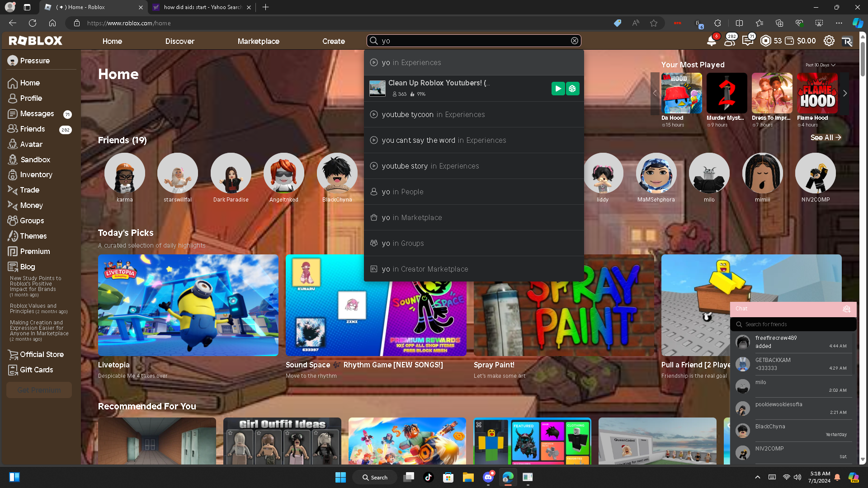The width and height of the screenshot is (868, 488).
Task: Open Flame Hood game thumbnail
Action: (x=817, y=93)
